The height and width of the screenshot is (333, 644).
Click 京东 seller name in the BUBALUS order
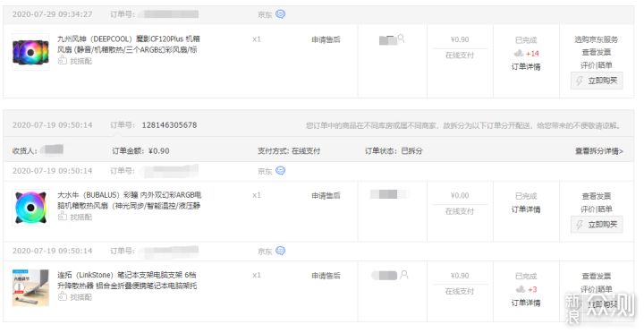pos(265,171)
